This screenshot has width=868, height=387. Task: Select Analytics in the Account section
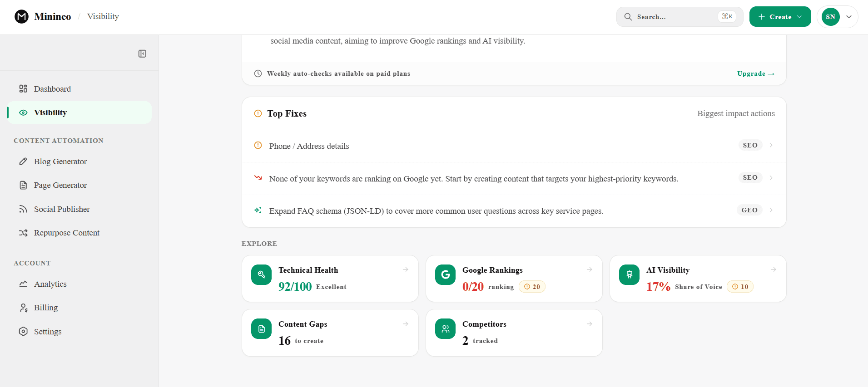[x=79, y=284]
